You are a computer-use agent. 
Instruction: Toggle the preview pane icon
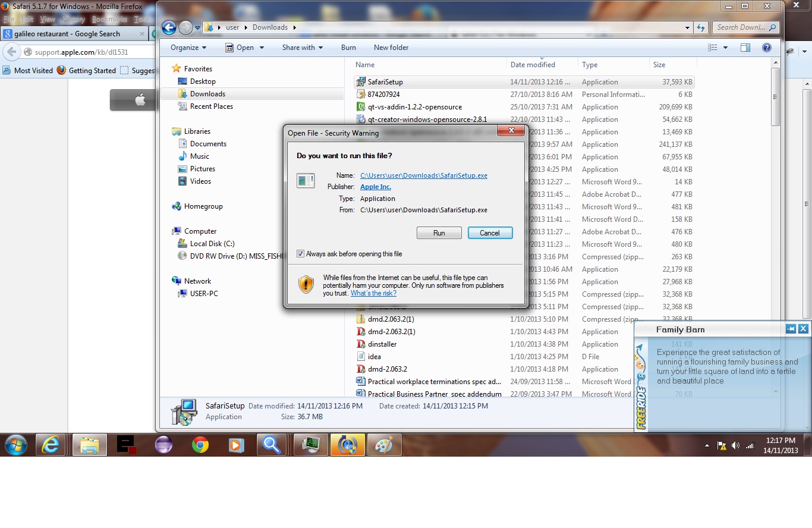[x=745, y=48]
